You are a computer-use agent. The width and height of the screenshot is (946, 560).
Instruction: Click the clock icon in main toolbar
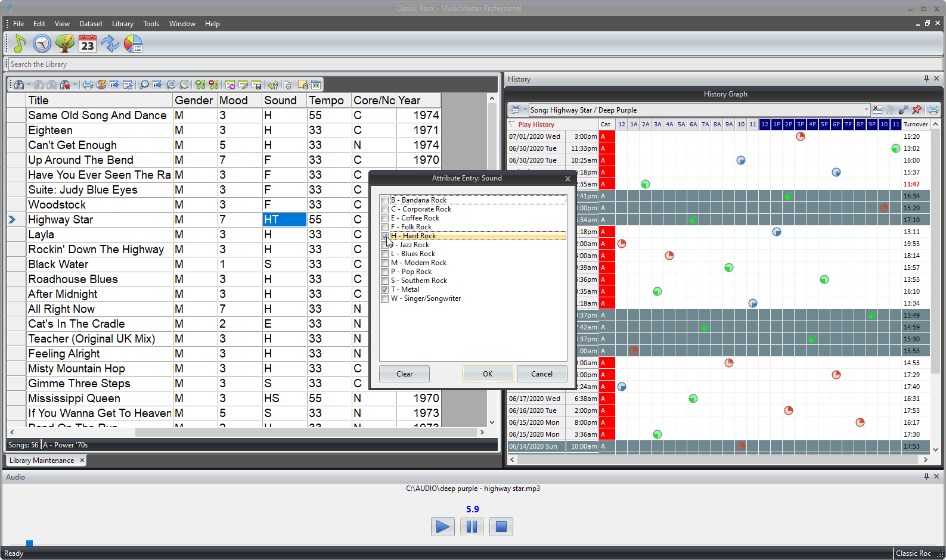(42, 43)
